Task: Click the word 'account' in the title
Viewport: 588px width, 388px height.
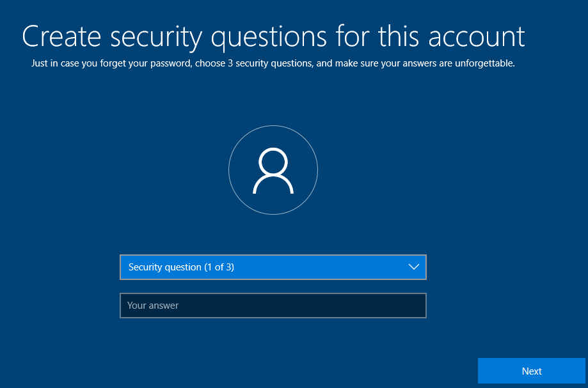Action: 476,38
